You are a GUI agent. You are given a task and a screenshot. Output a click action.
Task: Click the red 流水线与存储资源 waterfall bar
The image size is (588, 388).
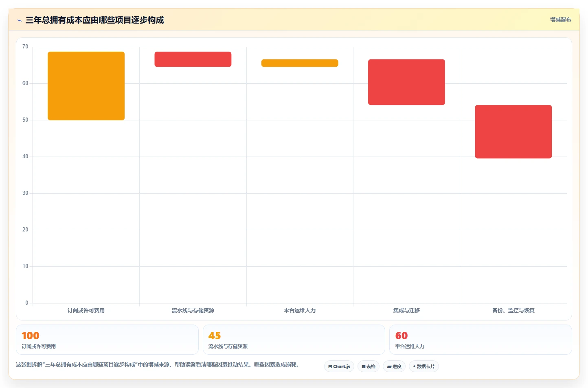click(x=193, y=59)
